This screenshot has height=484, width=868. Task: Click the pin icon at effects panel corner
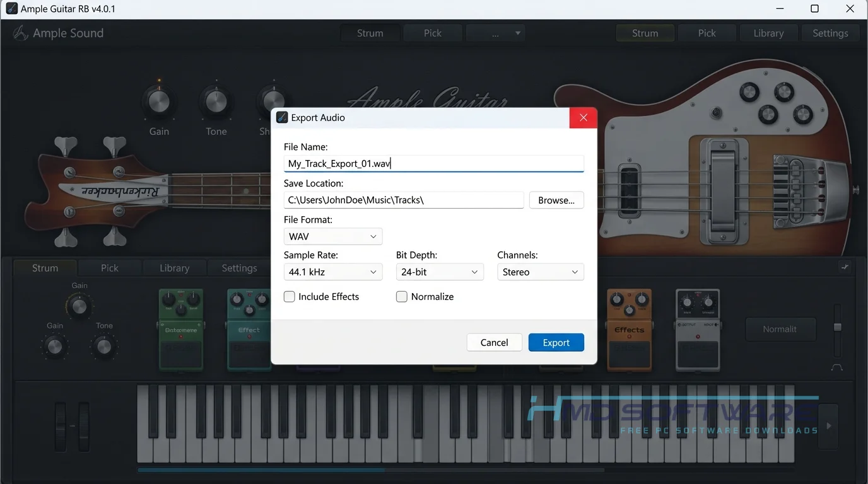[845, 267]
